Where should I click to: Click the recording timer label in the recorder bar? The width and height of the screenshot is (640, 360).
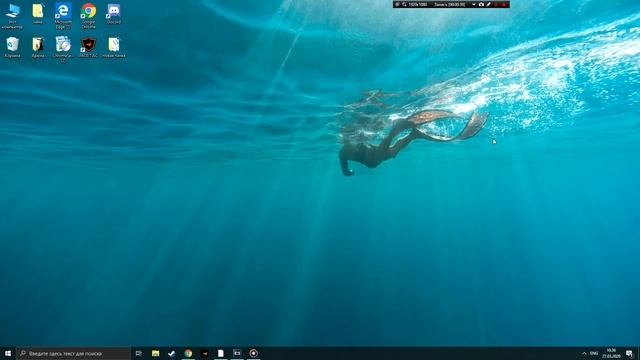coord(449,4)
